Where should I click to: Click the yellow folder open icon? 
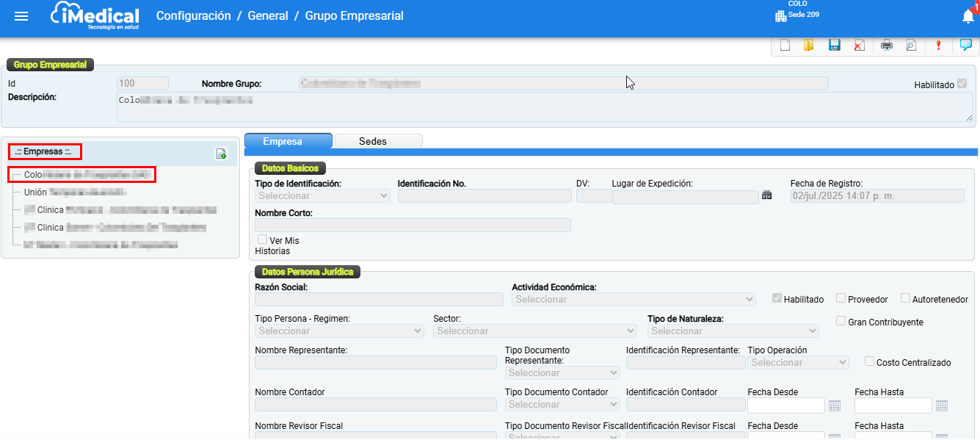[808, 46]
